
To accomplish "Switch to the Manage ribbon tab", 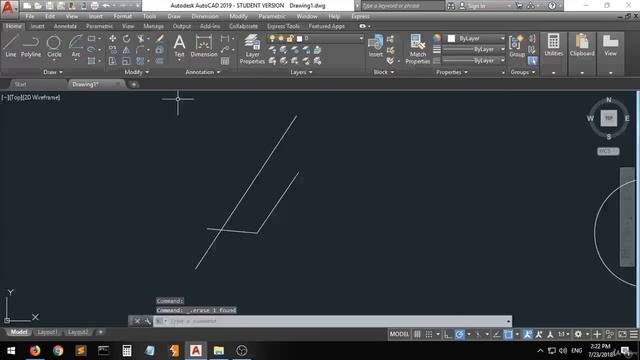I will tap(153, 26).
